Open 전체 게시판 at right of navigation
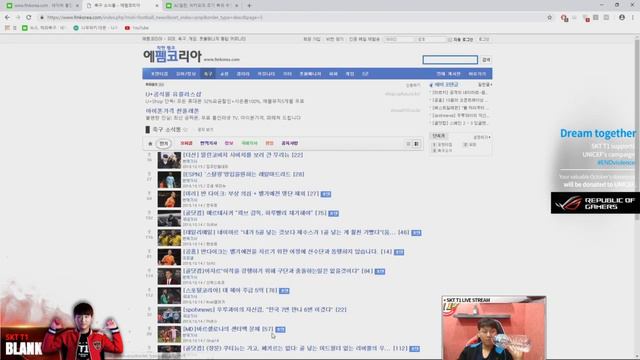 coord(448,74)
